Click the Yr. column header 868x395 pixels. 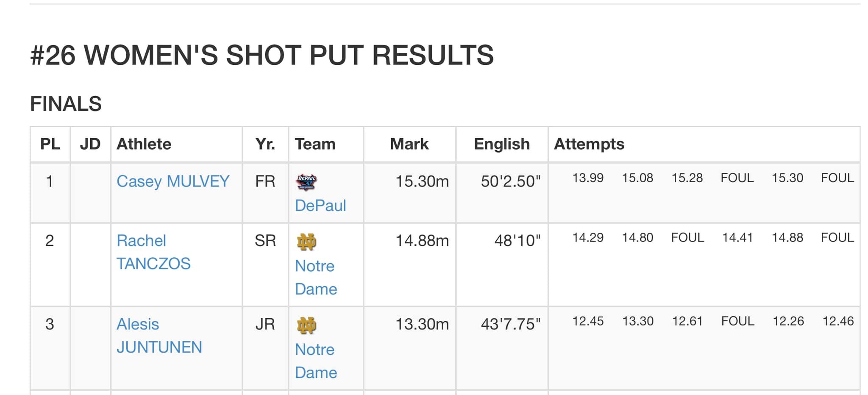tap(265, 144)
